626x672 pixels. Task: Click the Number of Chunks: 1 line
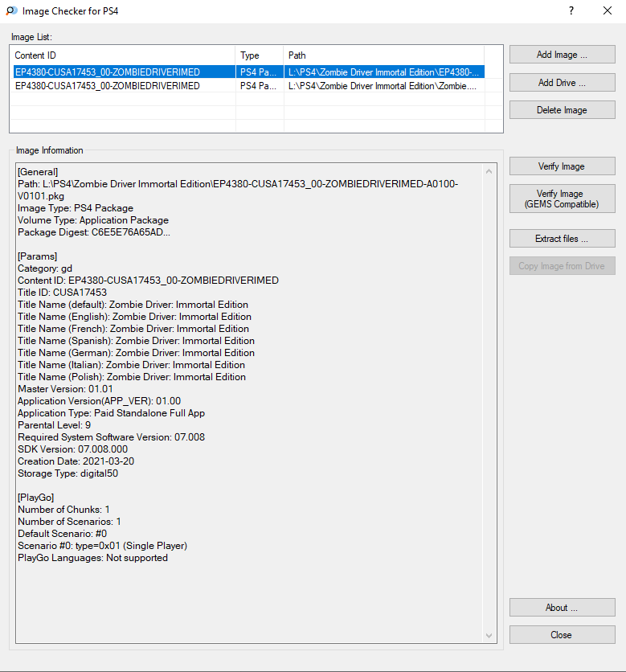click(63, 509)
